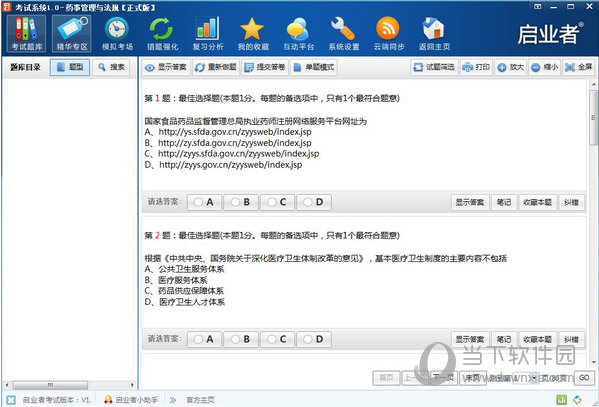The height and width of the screenshot is (407, 599).
Task: Open 错题强化 wrong-question practice
Action: pyautogui.click(x=162, y=34)
